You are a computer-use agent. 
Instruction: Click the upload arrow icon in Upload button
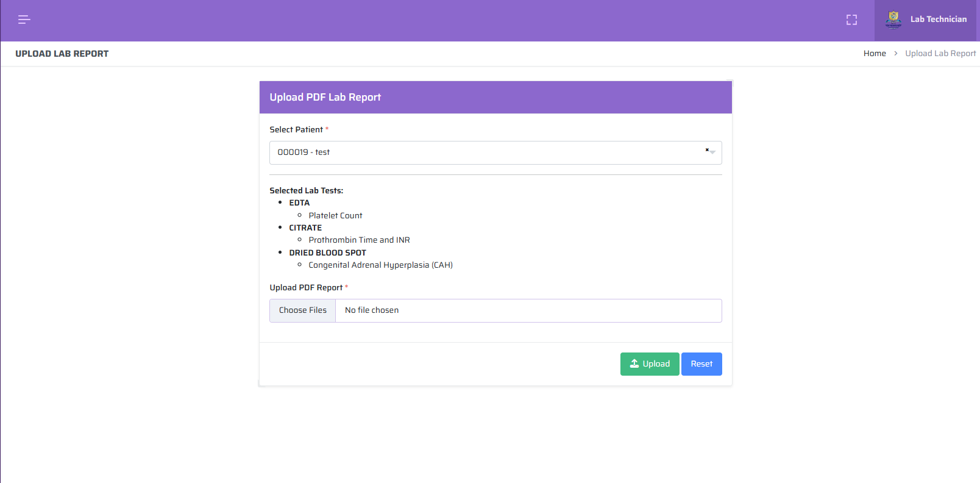click(x=634, y=363)
